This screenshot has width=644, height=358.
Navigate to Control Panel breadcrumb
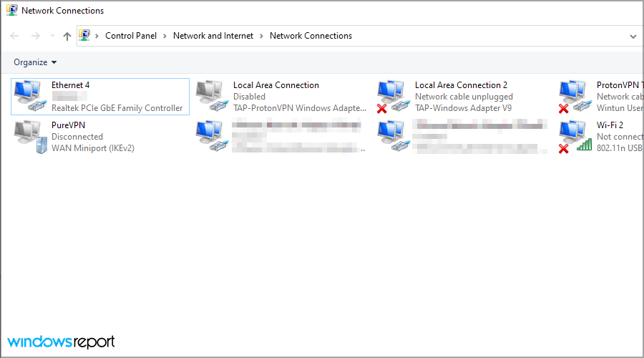(x=131, y=36)
